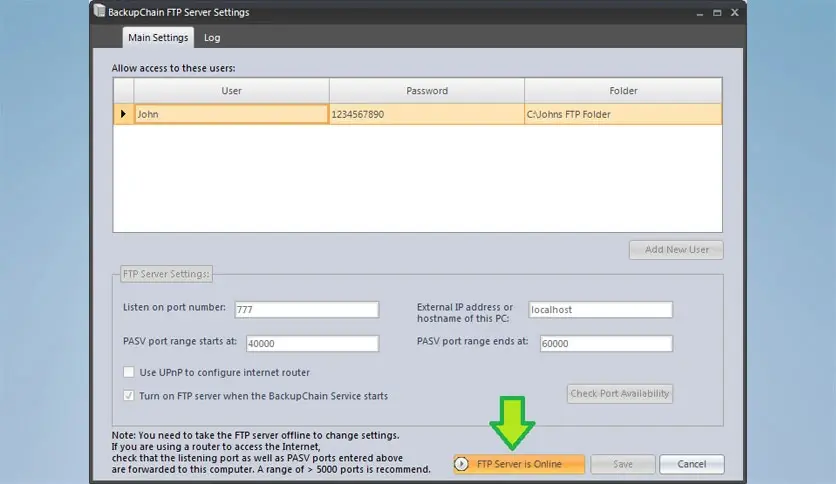Minimize the FTP Server Settings window

[700, 13]
